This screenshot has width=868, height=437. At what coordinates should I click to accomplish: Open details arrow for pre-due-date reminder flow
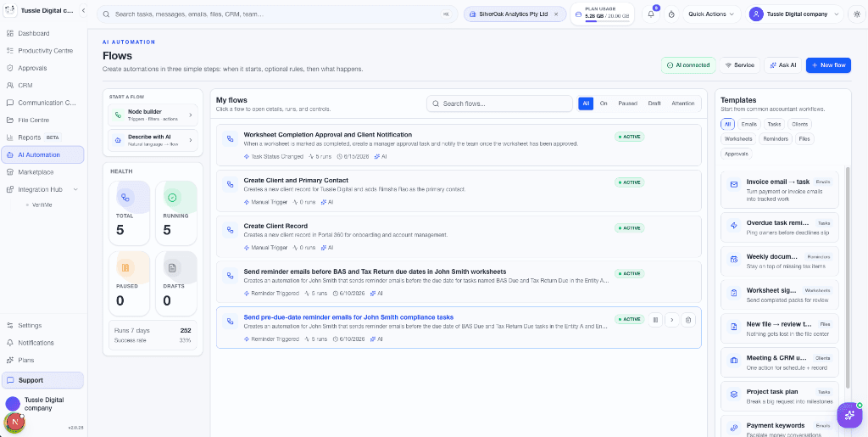pos(671,320)
